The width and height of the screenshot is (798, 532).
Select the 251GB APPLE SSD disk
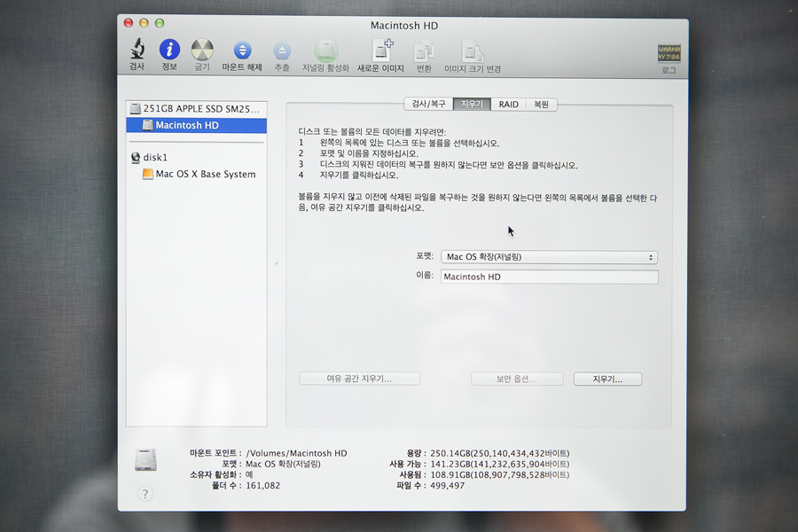(197, 108)
